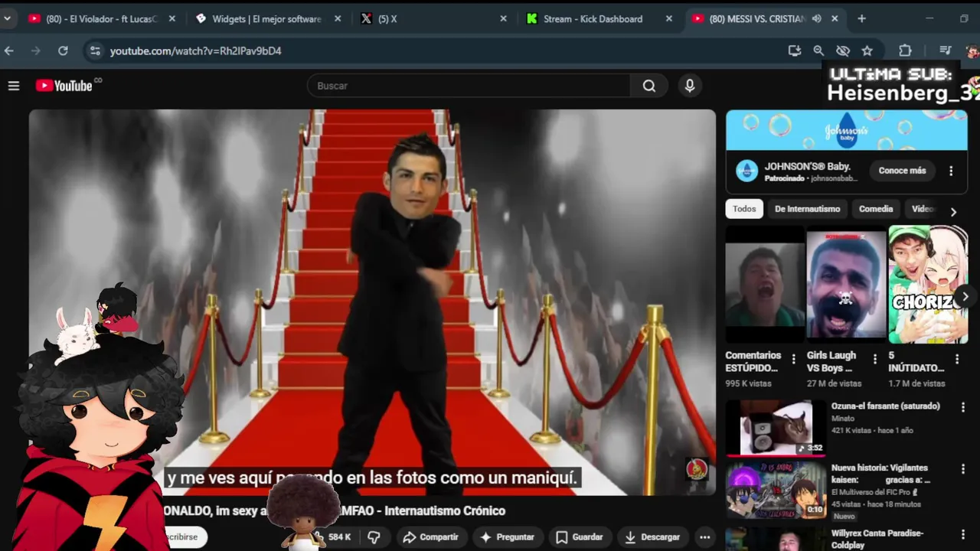The width and height of the screenshot is (980, 551).
Task: Open options for Willyrex Canta Paradise video
Action: point(962,534)
